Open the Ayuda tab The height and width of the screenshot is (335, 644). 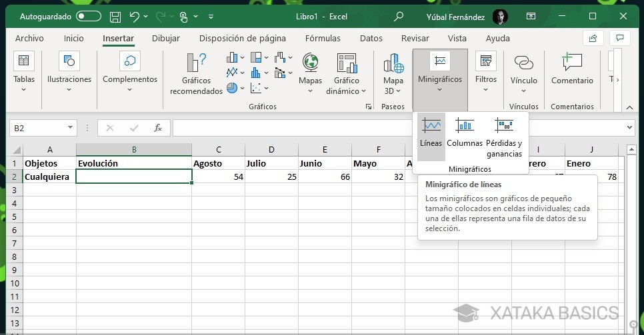(x=498, y=38)
